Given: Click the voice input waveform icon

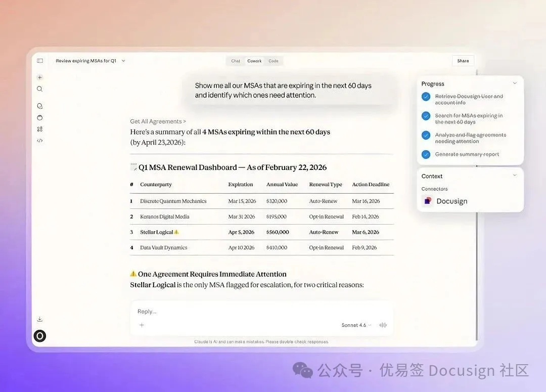Looking at the screenshot, I should 383,325.
